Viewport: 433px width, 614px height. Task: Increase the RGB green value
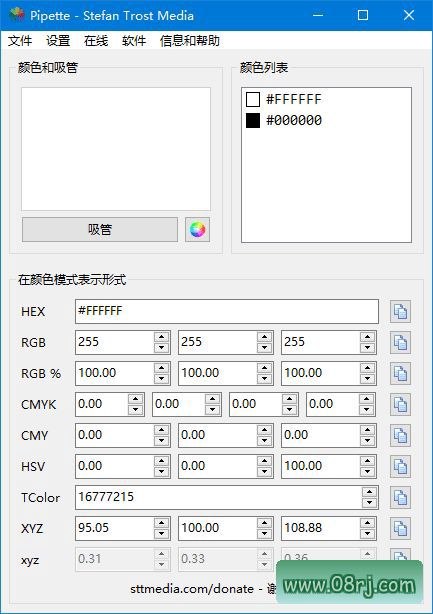coord(265,337)
